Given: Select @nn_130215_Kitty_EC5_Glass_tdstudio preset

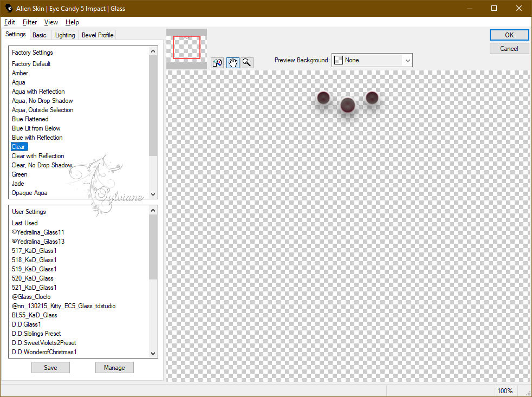Looking at the screenshot, I should (x=64, y=305).
